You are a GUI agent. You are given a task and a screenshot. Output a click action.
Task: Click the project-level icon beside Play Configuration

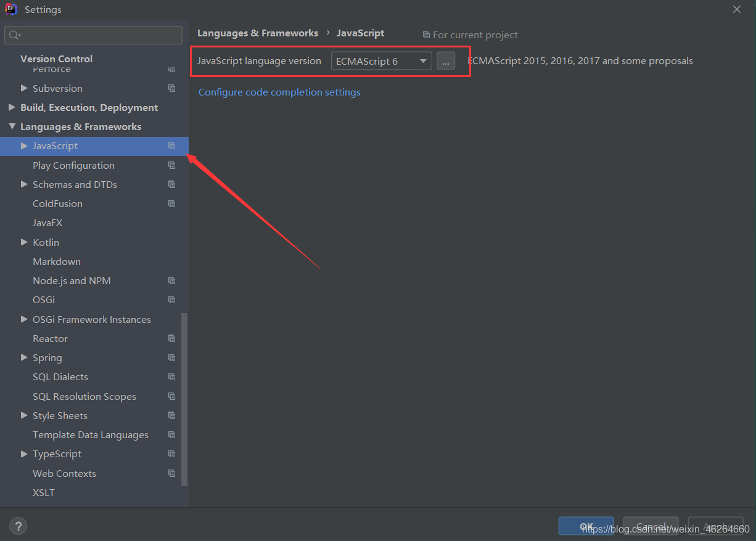coord(172,165)
